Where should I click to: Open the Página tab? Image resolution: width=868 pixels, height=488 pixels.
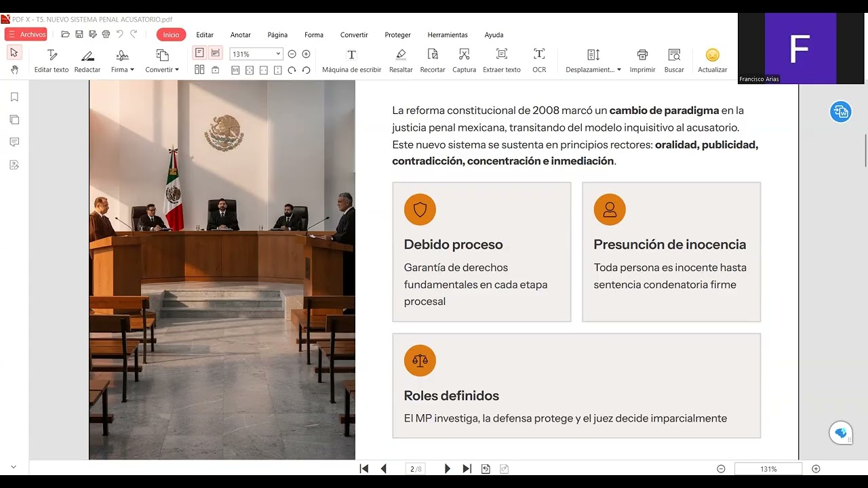point(277,35)
